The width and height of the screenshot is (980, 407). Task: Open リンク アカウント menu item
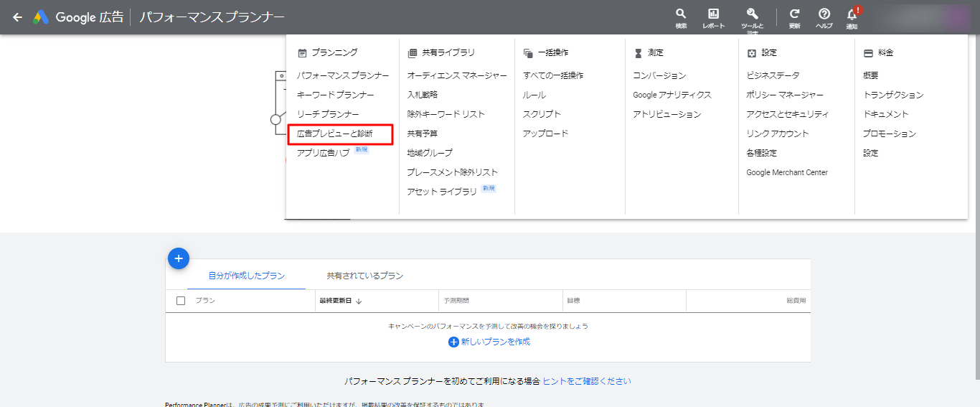(x=778, y=134)
